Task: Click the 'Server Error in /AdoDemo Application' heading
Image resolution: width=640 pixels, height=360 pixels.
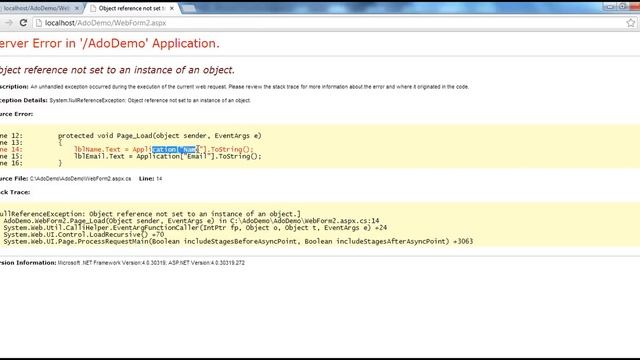Action: click(x=109, y=43)
